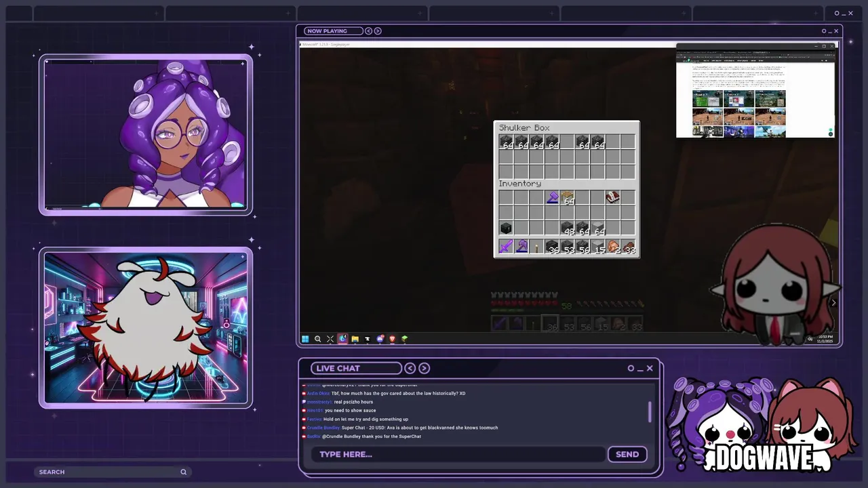Click the purple-haired avatar camera panel
Image resolution: width=868 pixels, height=488 pixels.
[145, 134]
